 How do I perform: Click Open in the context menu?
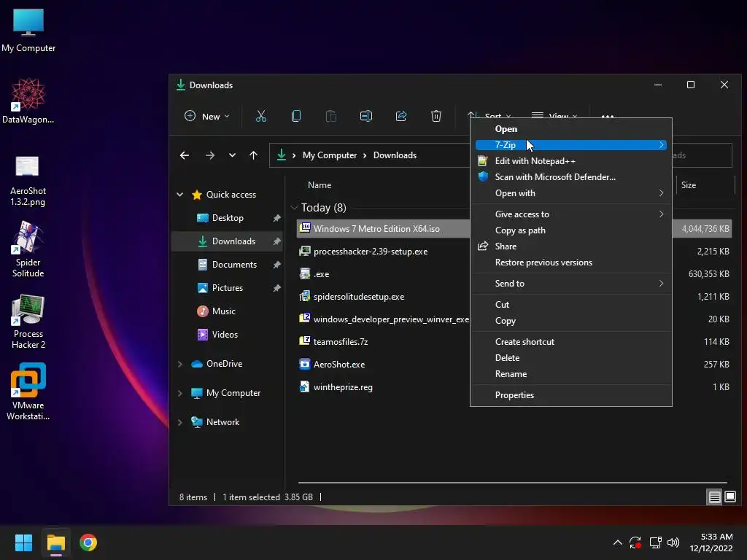pos(570,129)
